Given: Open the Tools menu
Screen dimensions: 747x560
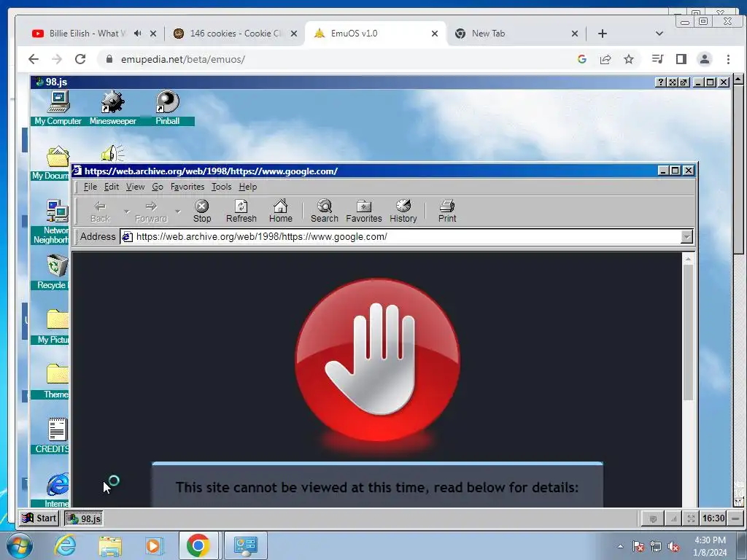Looking at the screenshot, I should [x=222, y=187].
